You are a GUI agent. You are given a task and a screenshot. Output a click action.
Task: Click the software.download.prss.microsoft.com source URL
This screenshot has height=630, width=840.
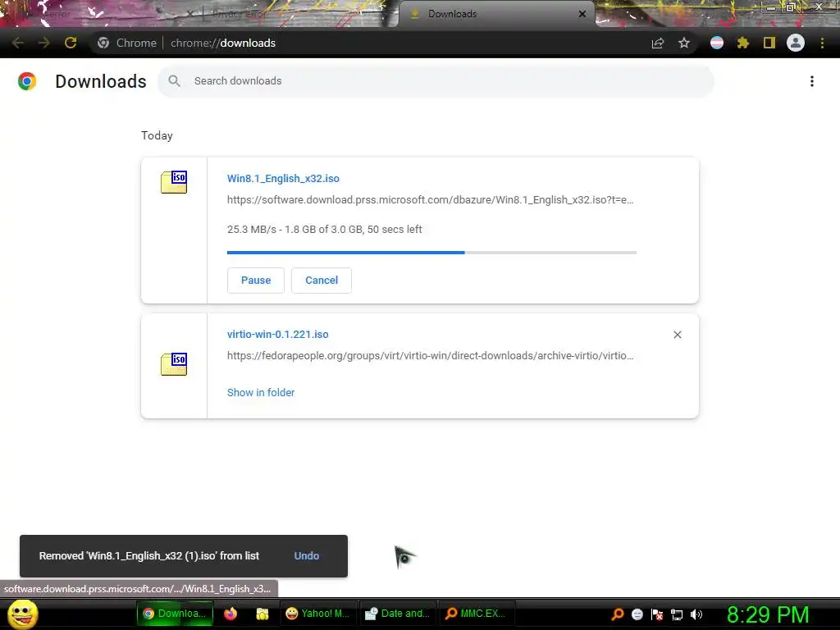coord(430,200)
